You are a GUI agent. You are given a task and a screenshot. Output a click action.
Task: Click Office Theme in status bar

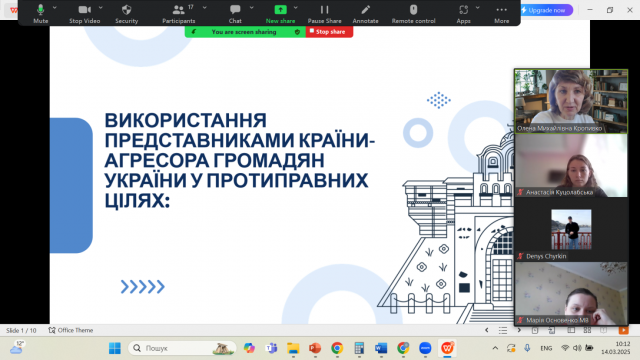[x=71, y=330]
